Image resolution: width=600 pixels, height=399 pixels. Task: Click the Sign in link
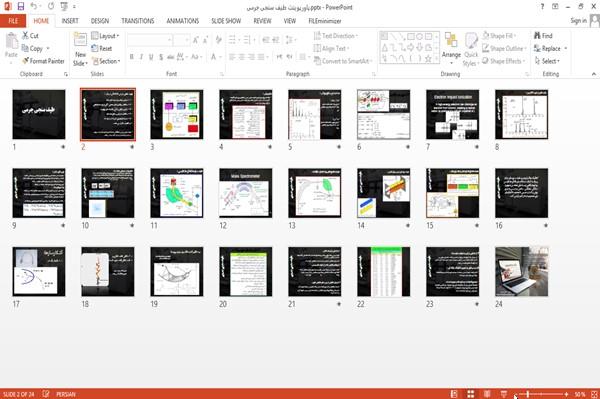(578, 21)
